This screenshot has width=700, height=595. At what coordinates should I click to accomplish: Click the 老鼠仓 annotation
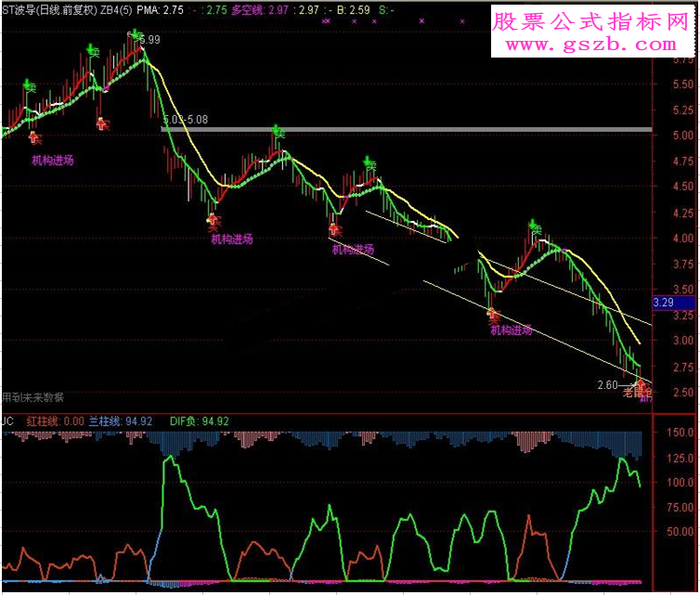[638, 393]
